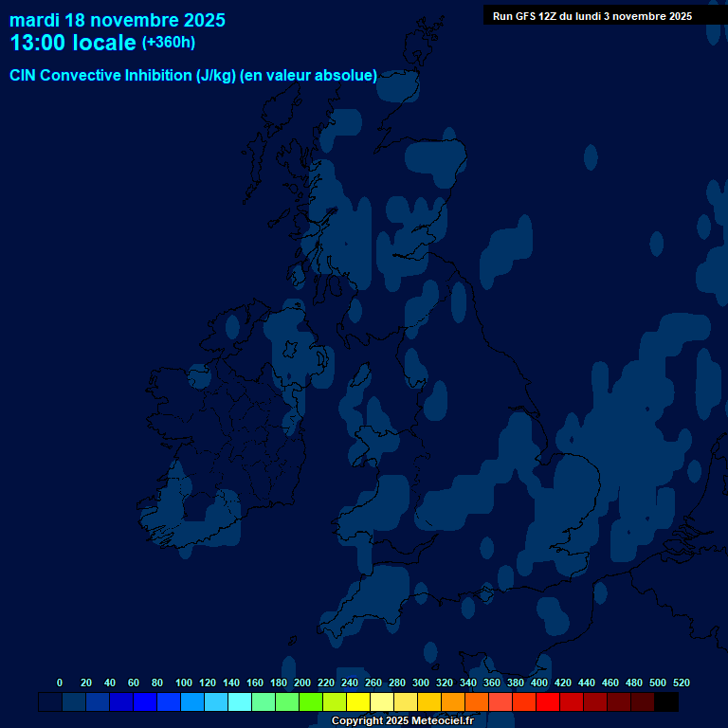Click the pure red legend swatch
The width and height of the screenshot is (728, 728).
tap(548, 702)
